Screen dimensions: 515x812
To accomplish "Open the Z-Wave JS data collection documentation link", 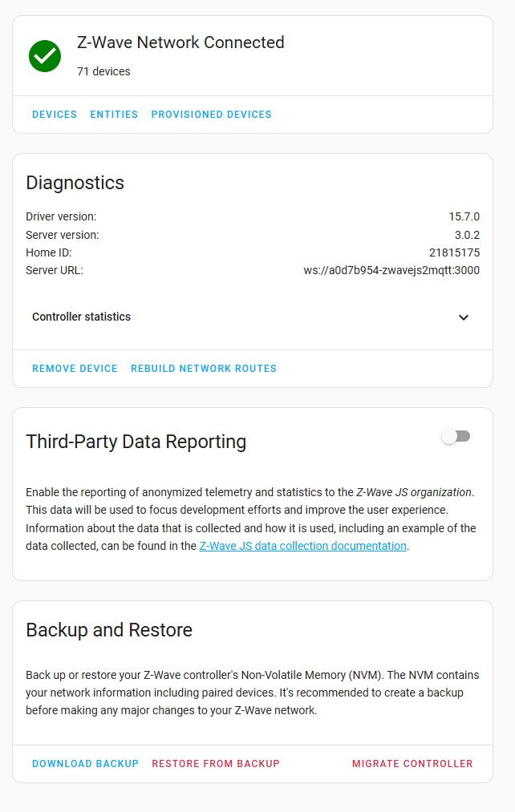I will tap(303, 546).
